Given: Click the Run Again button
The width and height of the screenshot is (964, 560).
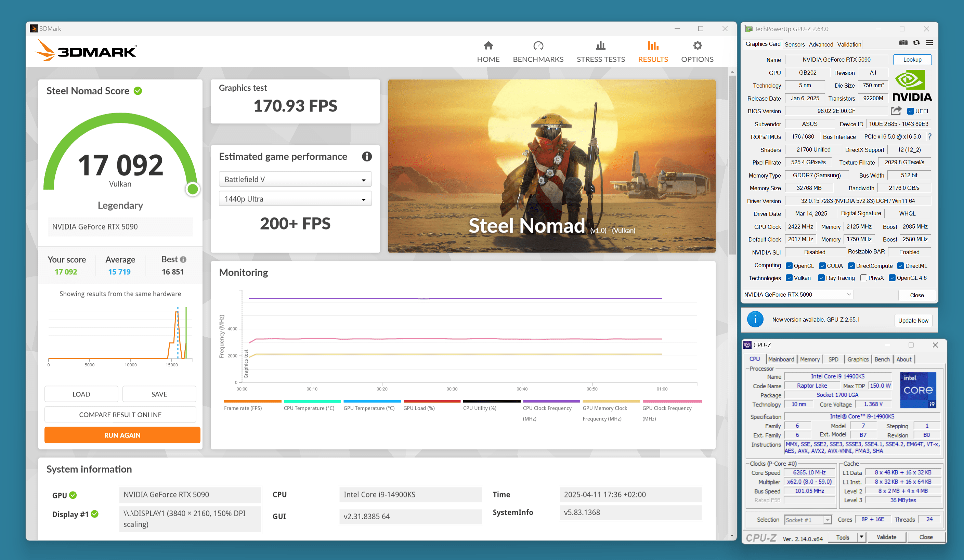Looking at the screenshot, I should [x=122, y=435].
